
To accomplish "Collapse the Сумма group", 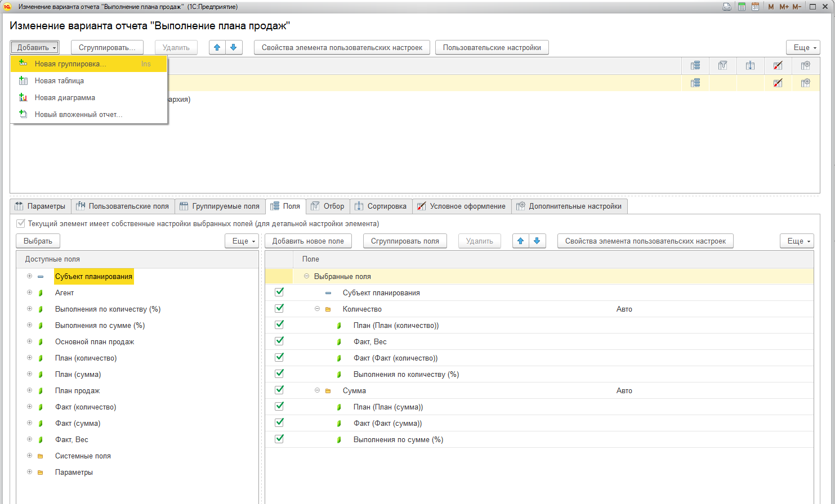I will 317,390.
